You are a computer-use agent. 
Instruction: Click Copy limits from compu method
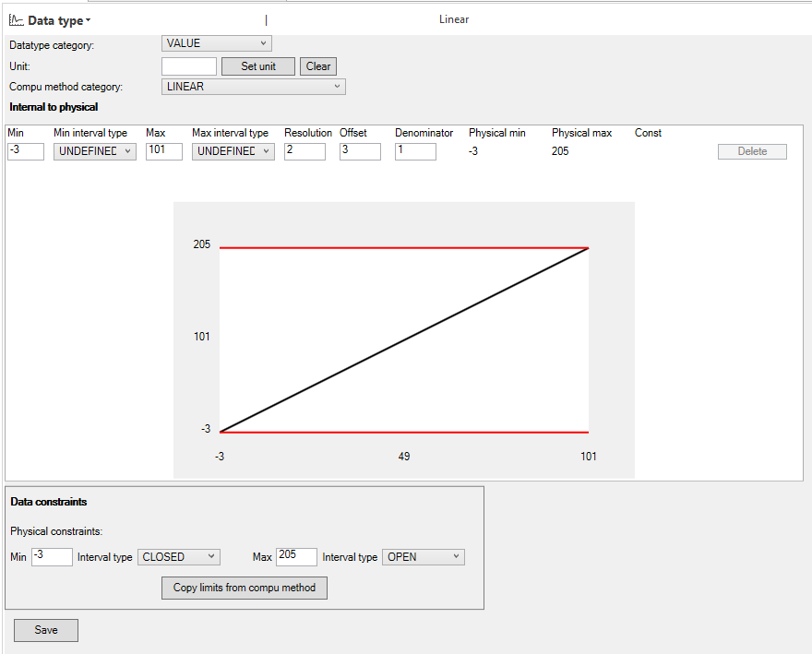pos(244,588)
